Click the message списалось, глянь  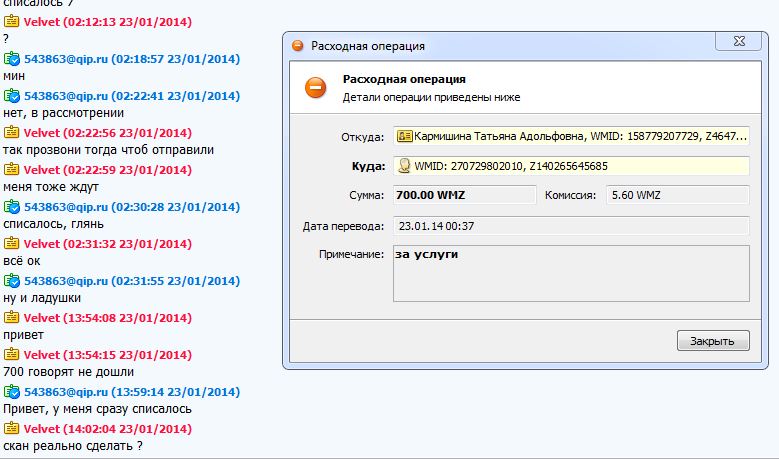coord(53,224)
